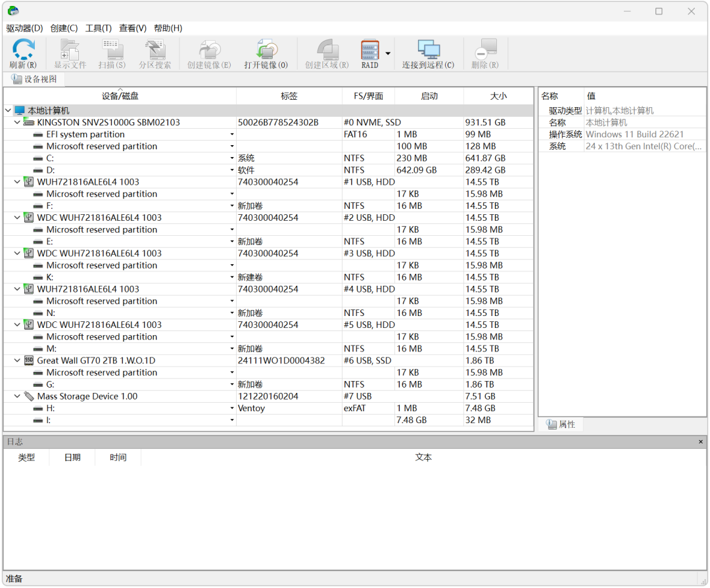Sort by the 启动 column header
This screenshot has width=710, height=588.
429,96
